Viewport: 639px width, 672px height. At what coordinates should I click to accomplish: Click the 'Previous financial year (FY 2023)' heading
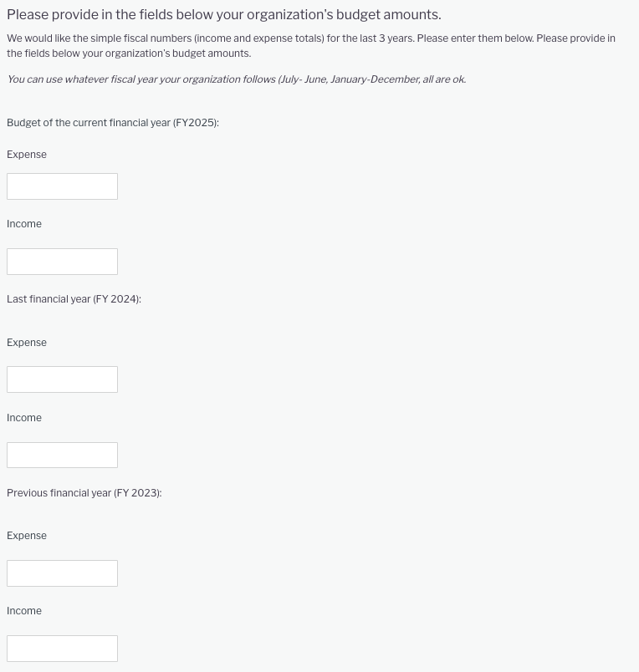pos(84,493)
